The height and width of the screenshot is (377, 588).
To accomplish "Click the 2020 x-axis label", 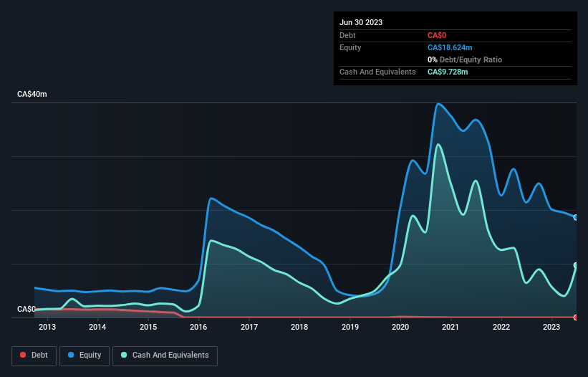I will tap(400, 327).
